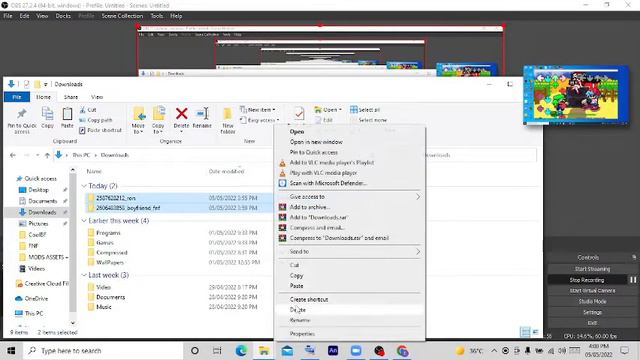The image size is (640, 360).
Task: Choose Scan with Microsoft Defender
Action: 328,183
